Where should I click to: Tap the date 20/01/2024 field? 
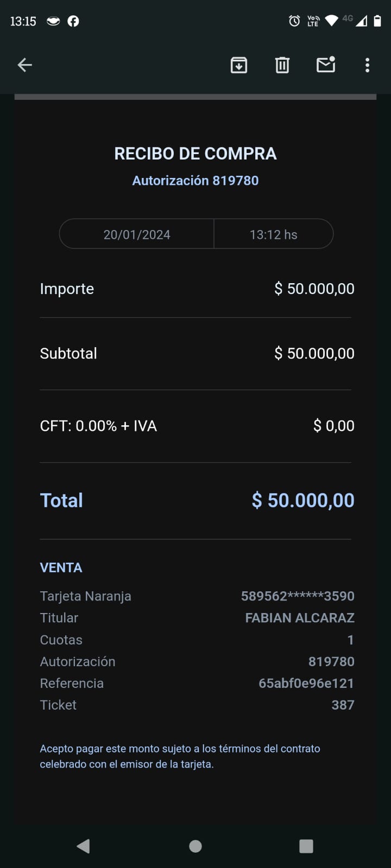[137, 234]
